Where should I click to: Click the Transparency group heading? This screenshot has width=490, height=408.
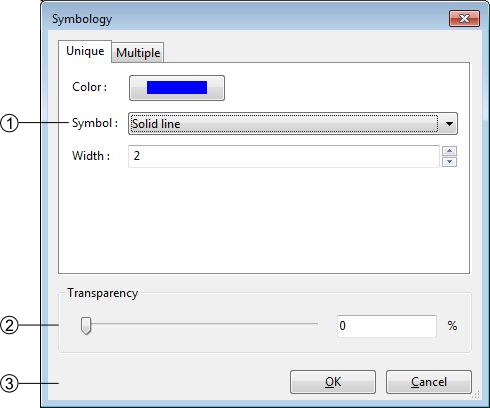point(102,293)
